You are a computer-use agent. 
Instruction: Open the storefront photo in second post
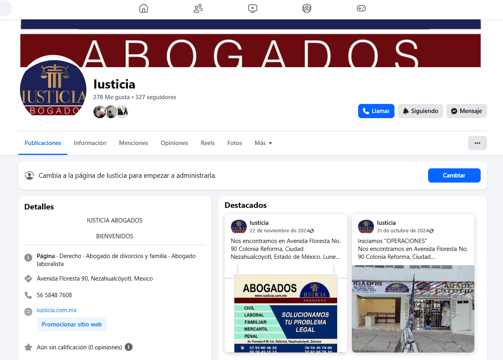coord(413,309)
